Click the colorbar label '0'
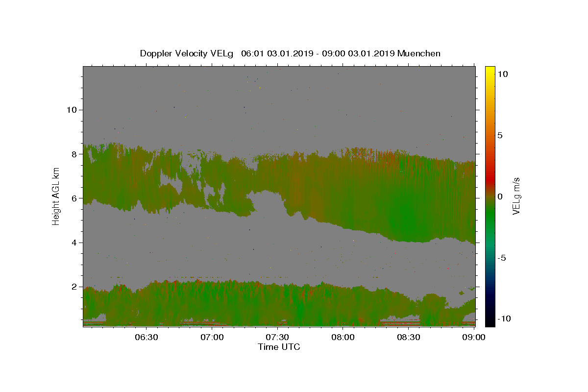Viewport: 588px width, 392px height. point(500,196)
